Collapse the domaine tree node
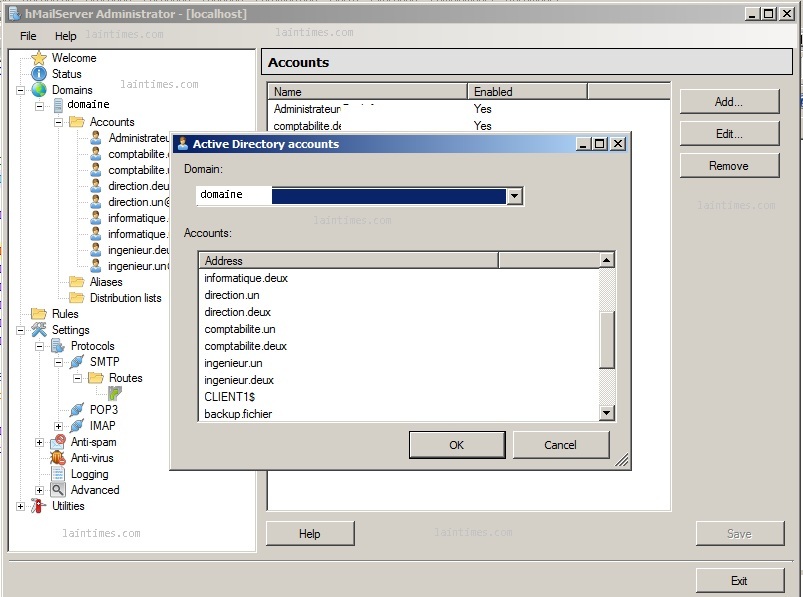803x597 pixels. click(39, 106)
